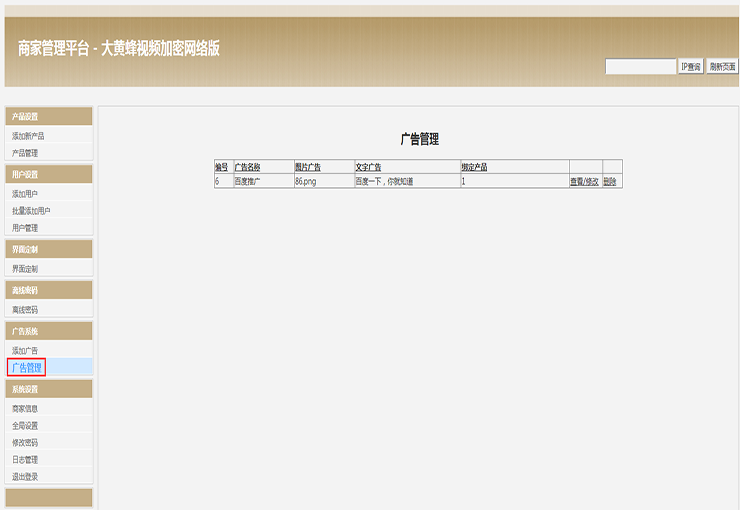Select 批量添加用户 in the sidebar
The image size is (740, 510).
point(31,211)
